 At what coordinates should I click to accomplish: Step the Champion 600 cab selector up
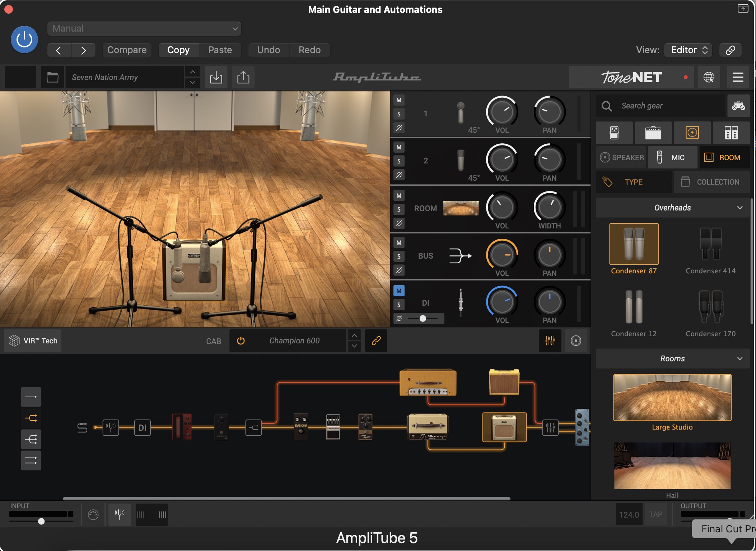pyautogui.click(x=354, y=335)
